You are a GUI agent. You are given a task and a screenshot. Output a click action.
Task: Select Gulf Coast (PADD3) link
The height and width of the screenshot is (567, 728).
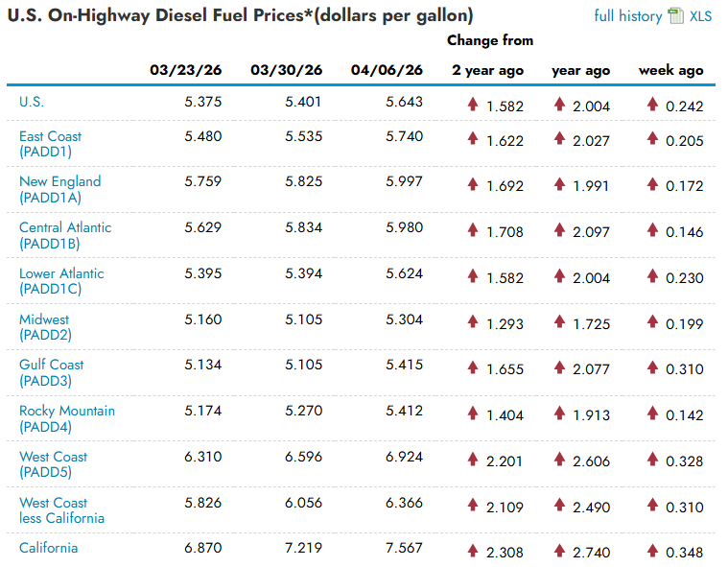point(52,372)
